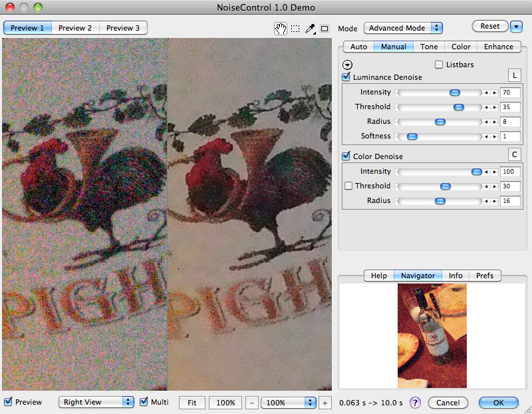Enable the Color Denoise Threshold checkbox
Image resolution: width=532 pixels, height=414 pixels.
coord(348,186)
